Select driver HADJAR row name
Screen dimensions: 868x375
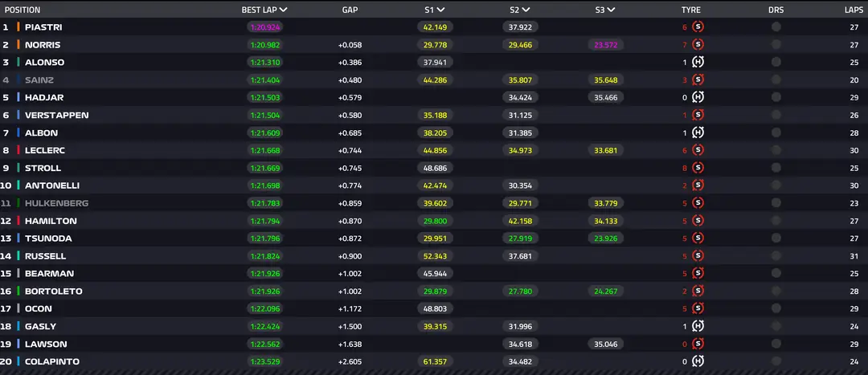point(44,97)
